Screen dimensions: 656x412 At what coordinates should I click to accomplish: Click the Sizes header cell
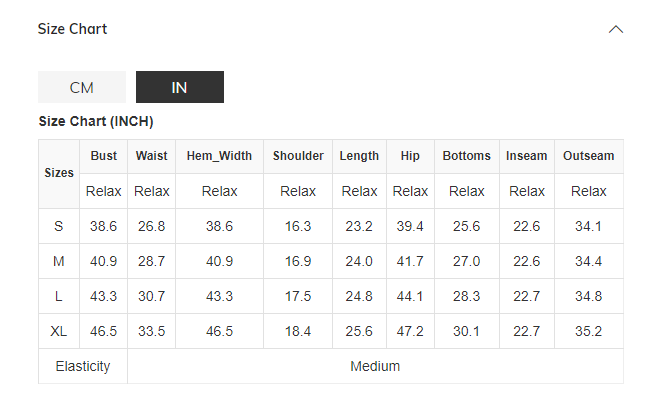click(59, 173)
